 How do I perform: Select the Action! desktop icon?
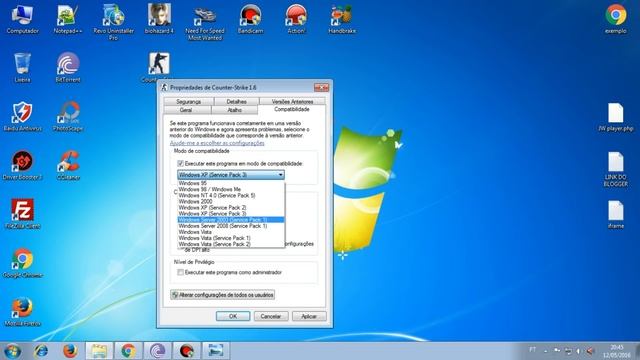coord(296,19)
